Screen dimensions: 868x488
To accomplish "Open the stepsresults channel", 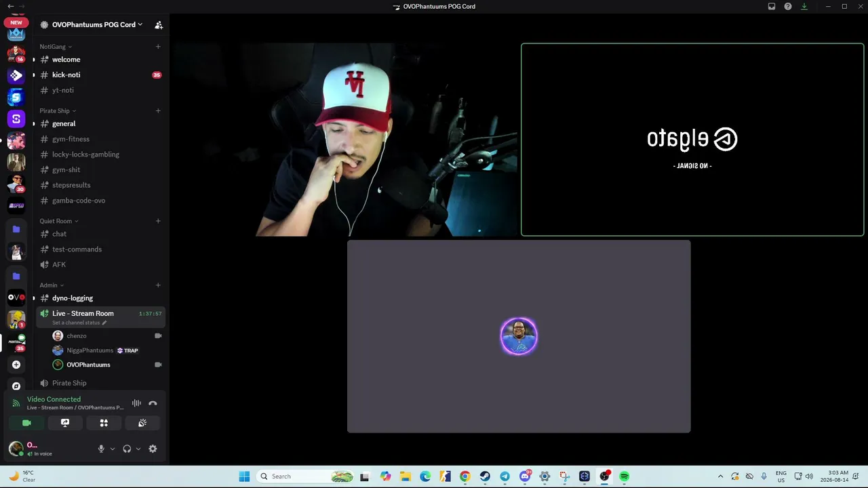I will (x=100, y=185).
